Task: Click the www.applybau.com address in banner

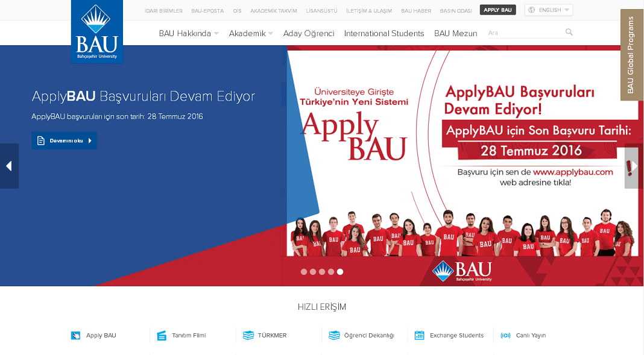Action: click(573, 172)
